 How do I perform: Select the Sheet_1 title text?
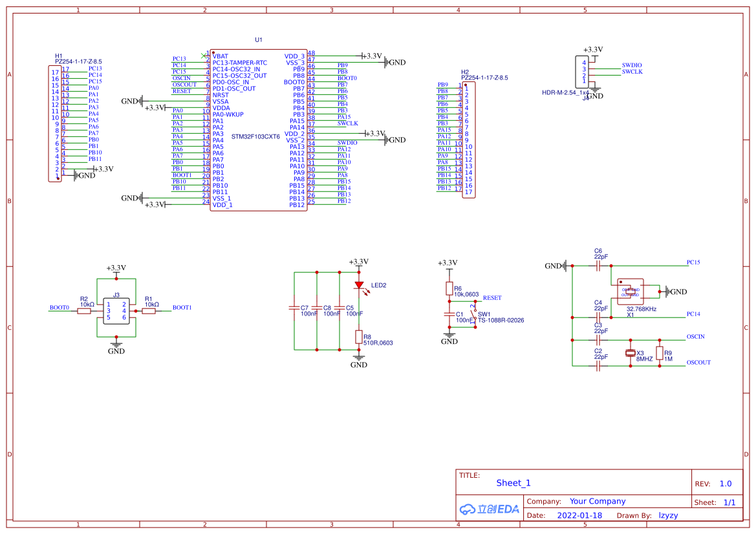513,483
